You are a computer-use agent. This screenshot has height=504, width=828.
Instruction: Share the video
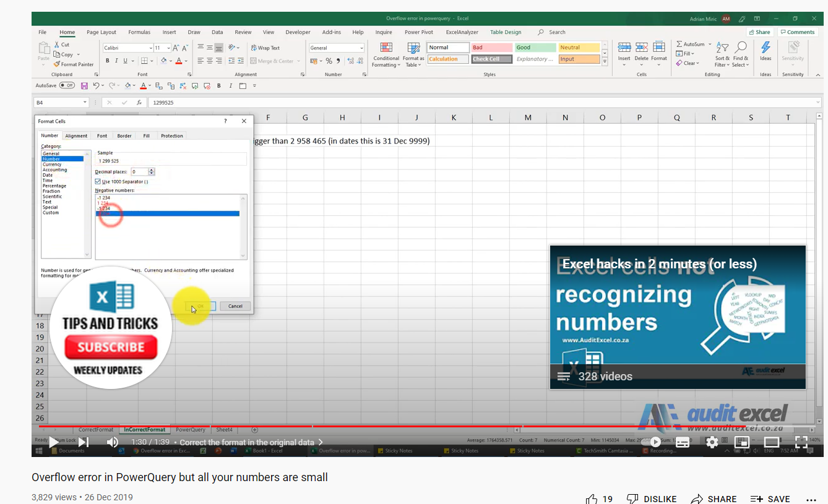714,498
